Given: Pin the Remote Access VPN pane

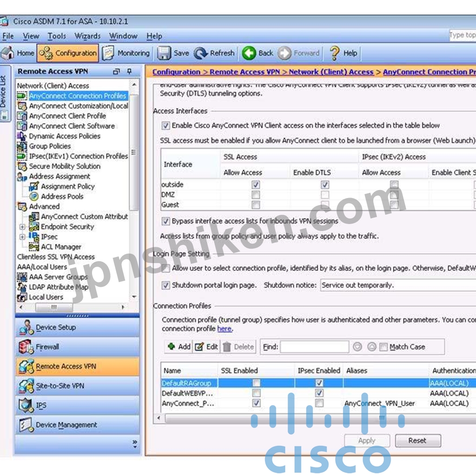Looking at the screenshot, I should click(x=129, y=71).
